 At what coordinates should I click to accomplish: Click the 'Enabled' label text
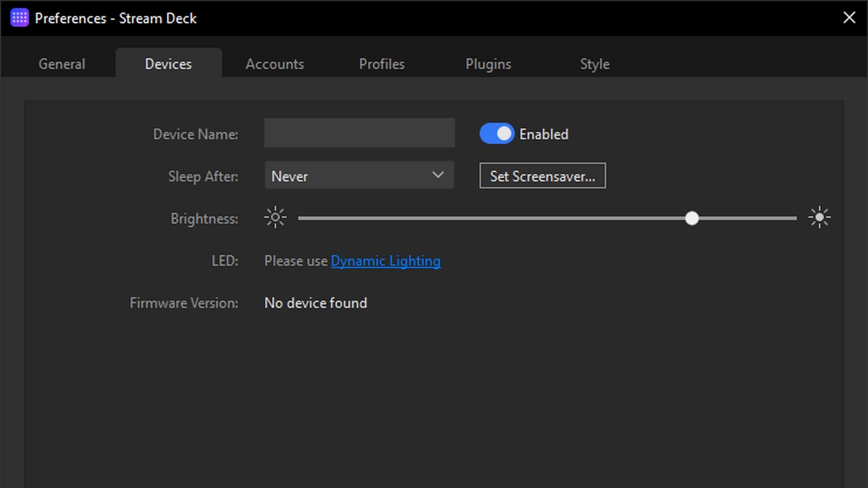pyautogui.click(x=544, y=134)
